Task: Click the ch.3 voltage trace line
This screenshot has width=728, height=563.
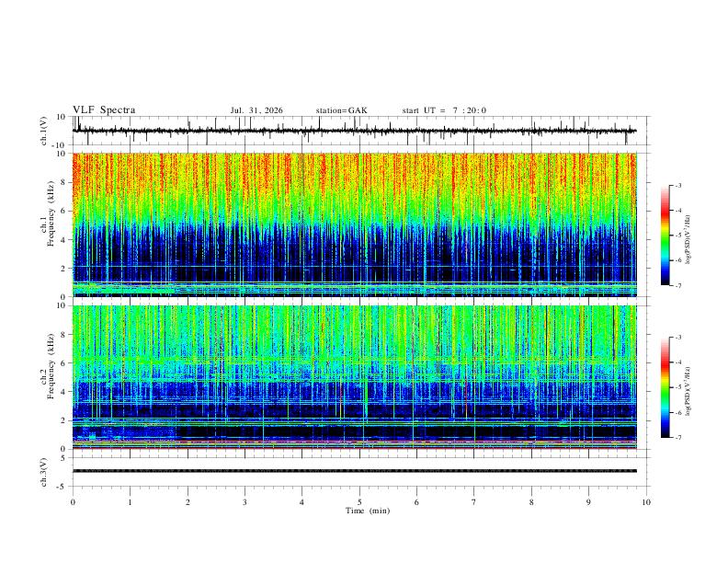Action: pyautogui.click(x=354, y=471)
